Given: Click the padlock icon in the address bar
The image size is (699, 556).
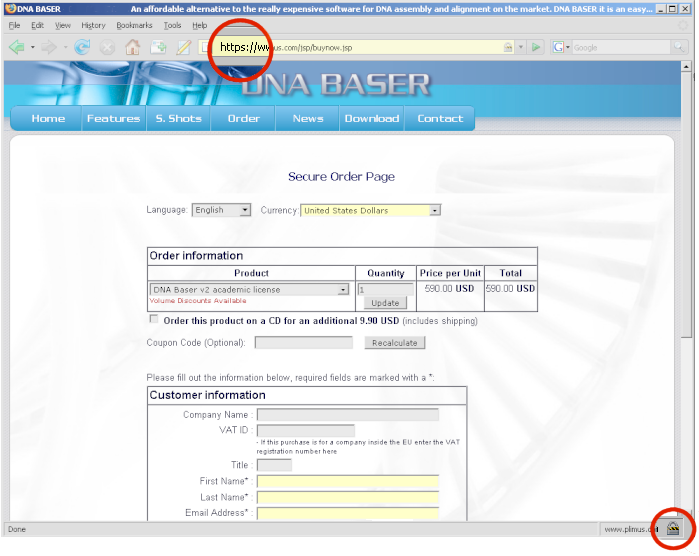Looking at the screenshot, I should 508,47.
